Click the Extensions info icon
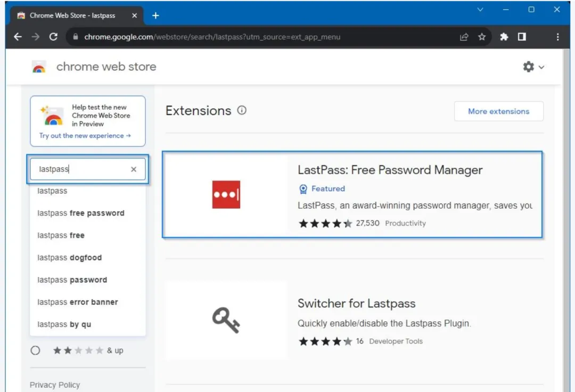 [x=242, y=110]
